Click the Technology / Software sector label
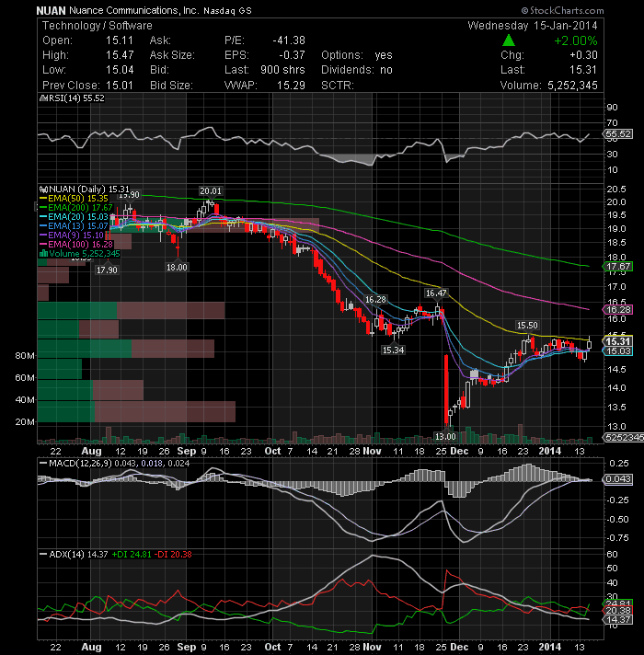This screenshot has height=655, width=644. pos(98,26)
